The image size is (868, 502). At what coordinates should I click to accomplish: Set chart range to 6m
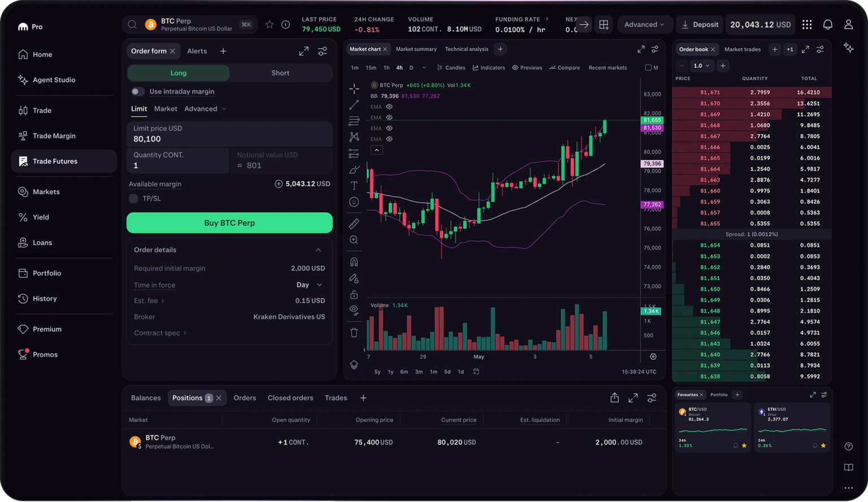click(x=404, y=372)
